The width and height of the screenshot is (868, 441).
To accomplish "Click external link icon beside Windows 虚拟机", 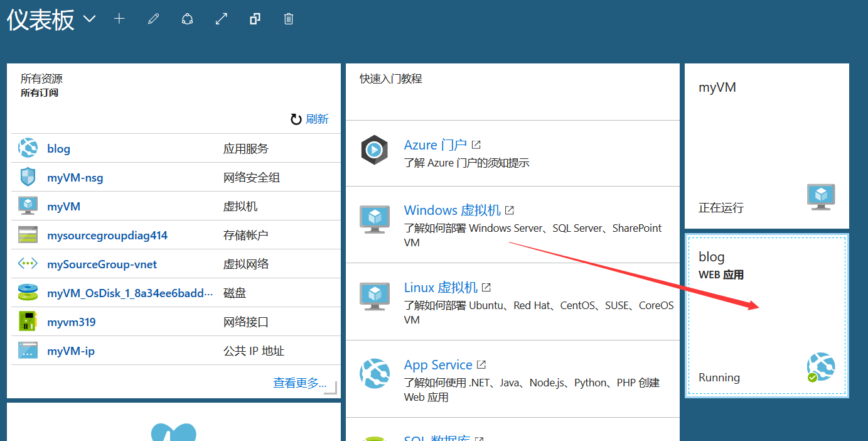I will tap(510, 210).
